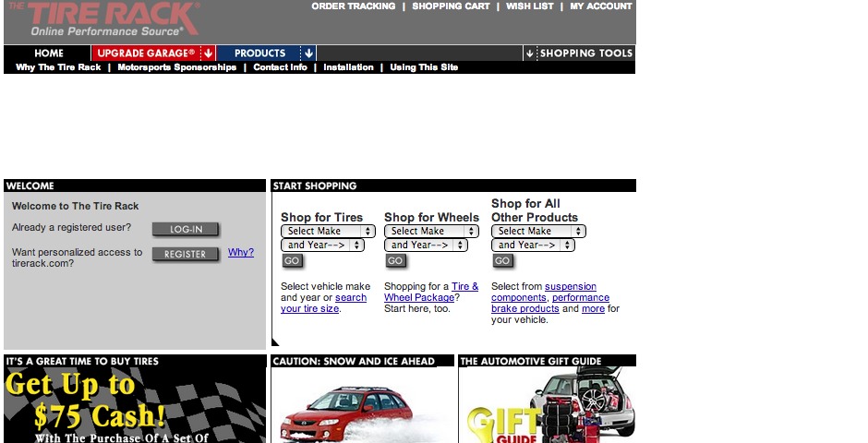Open the Shopping Tools menu
Screen dimensions: 868x443
586,54
